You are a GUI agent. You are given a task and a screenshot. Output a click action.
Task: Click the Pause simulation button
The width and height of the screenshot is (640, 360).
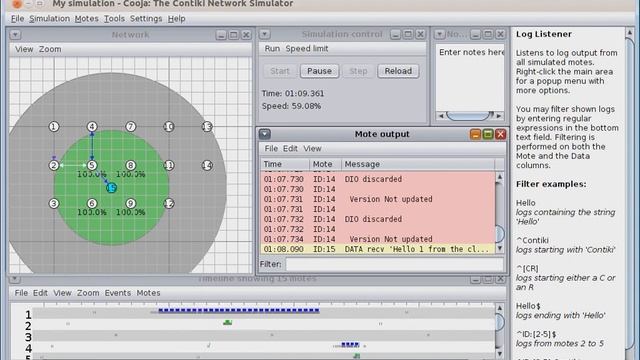point(319,71)
